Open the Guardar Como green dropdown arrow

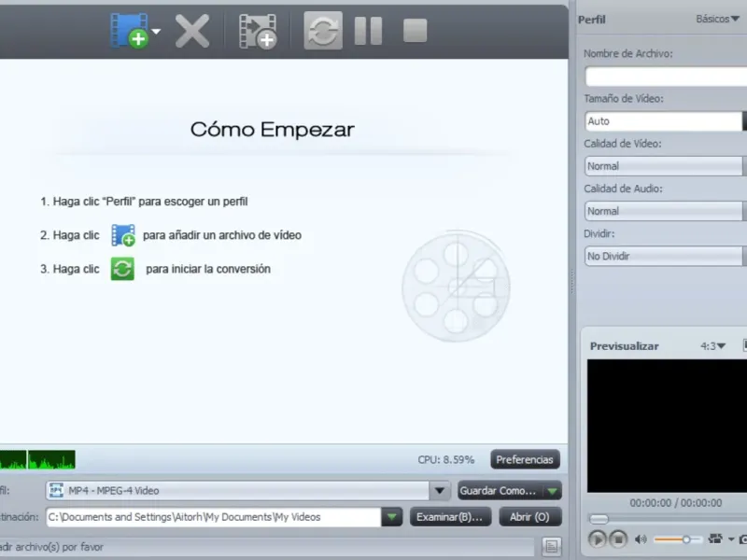(x=553, y=491)
